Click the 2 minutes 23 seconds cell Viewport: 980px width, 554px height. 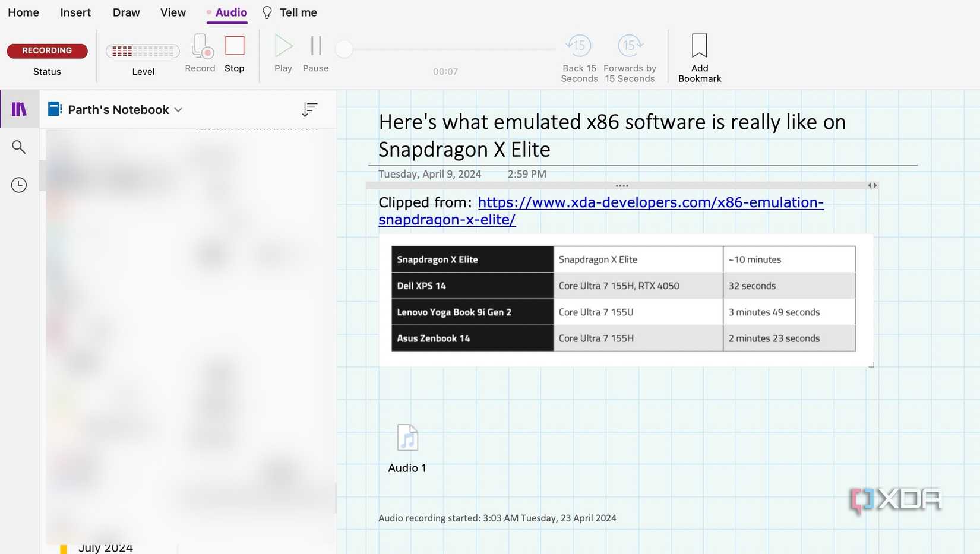pyautogui.click(x=789, y=338)
